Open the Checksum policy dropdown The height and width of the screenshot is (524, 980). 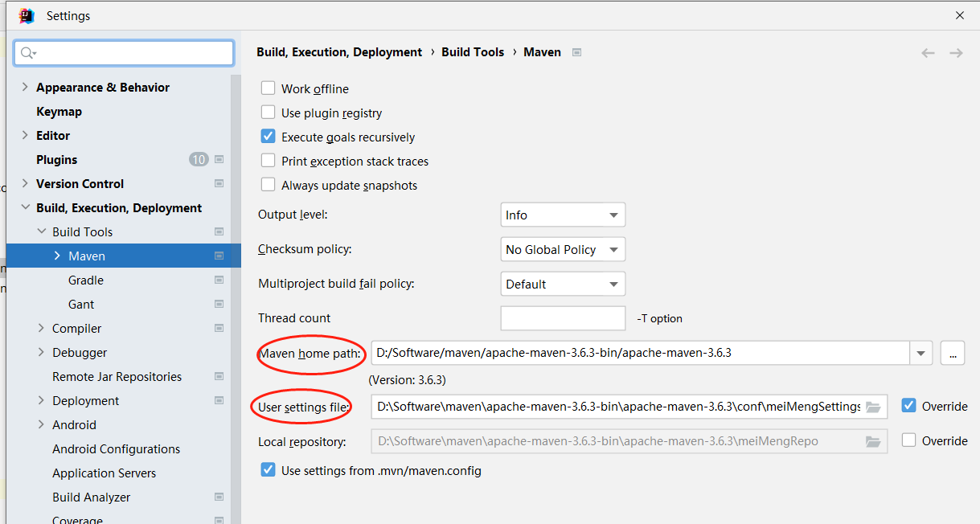coord(563,249)
